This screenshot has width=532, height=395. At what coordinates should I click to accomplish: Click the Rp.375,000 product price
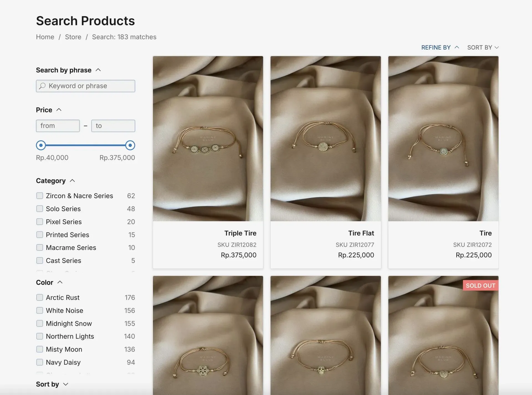point(239,255)
